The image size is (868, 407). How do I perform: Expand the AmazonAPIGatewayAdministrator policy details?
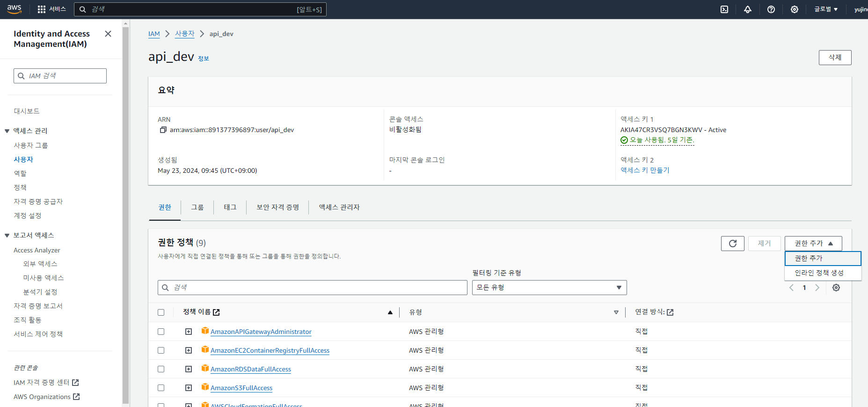[189, 332]
